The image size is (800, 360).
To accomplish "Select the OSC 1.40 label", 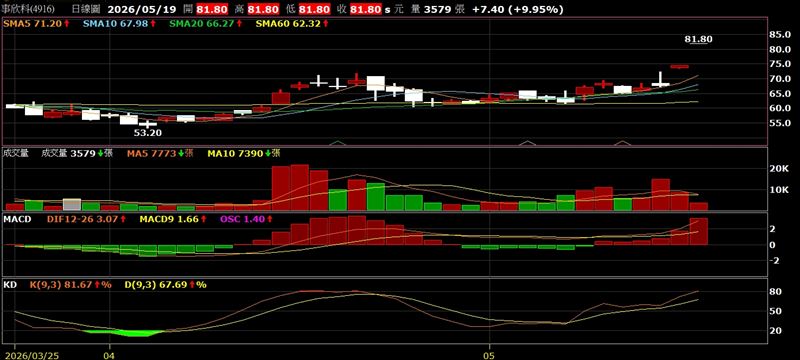I will 246,219.
